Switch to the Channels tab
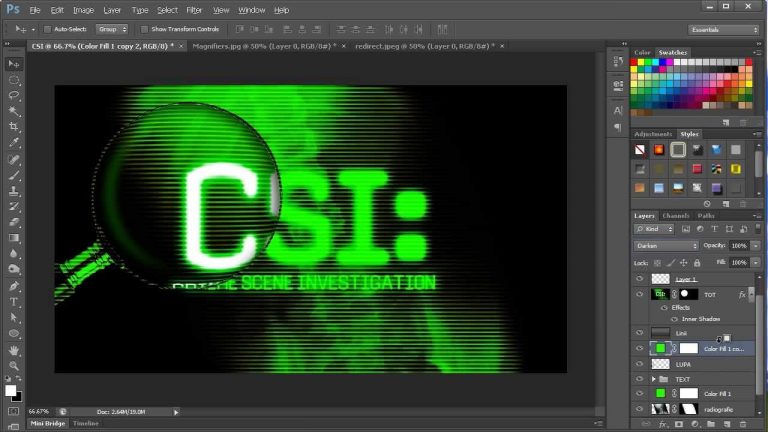 tap(675, 216)
